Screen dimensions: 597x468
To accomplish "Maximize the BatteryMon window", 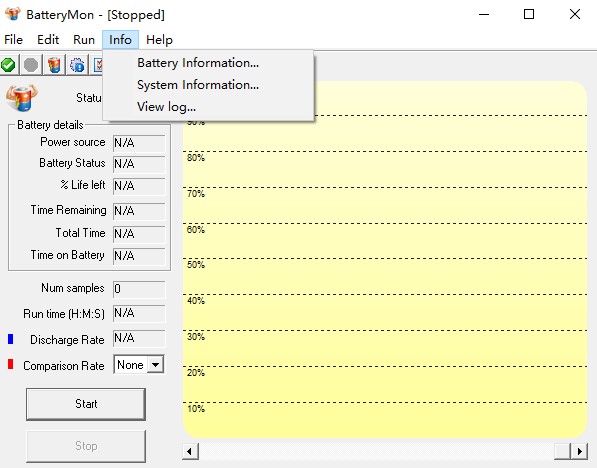I will (x=529, y=14).
